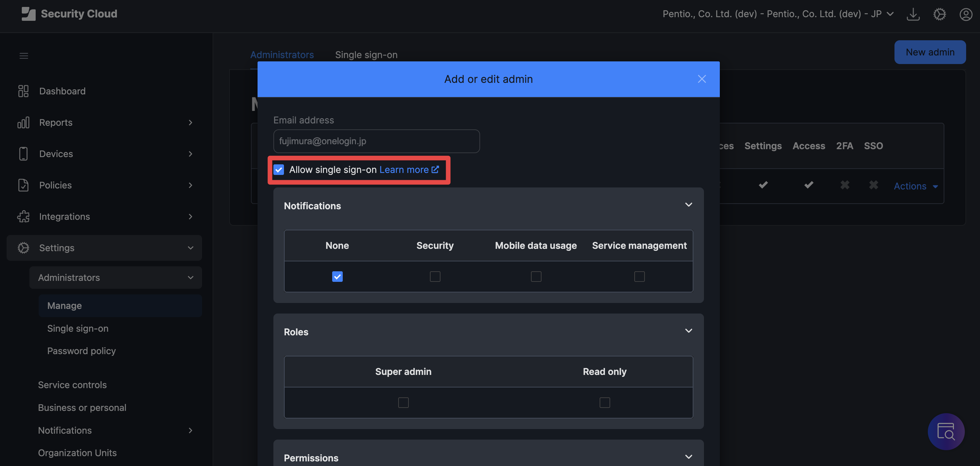Toggle the hamburger sidebar menu icon

pyautogui.click(x=23, y=56)
